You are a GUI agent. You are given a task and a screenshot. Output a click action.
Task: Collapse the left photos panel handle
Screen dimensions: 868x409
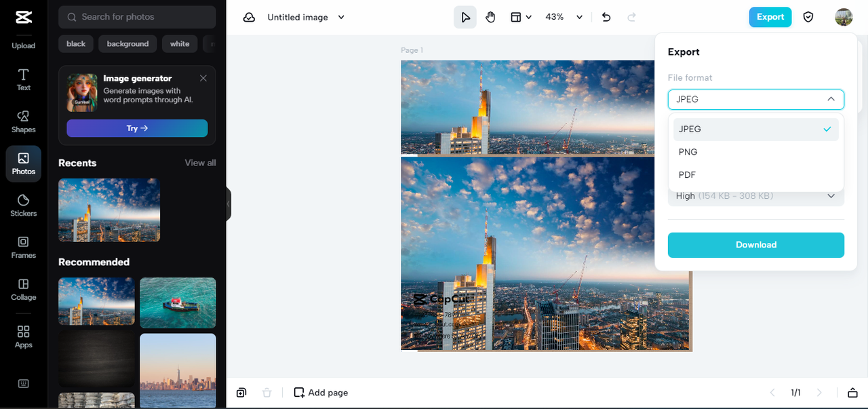pos(229,204)
